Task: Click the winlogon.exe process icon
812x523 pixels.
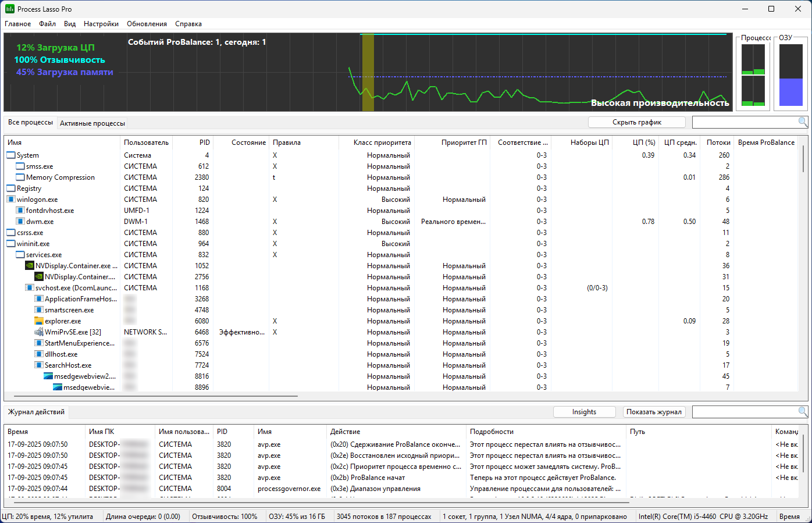Action: (11, 200)
